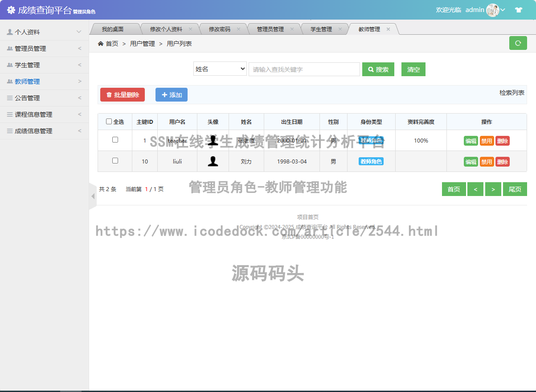This screenshot has height=392, width=536.
Task: Click the avatar of user teacher
Action: 213,140
